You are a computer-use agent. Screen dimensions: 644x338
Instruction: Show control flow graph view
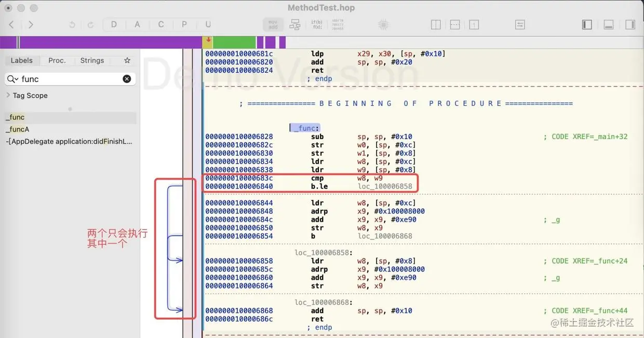click(x=295, y=24)
